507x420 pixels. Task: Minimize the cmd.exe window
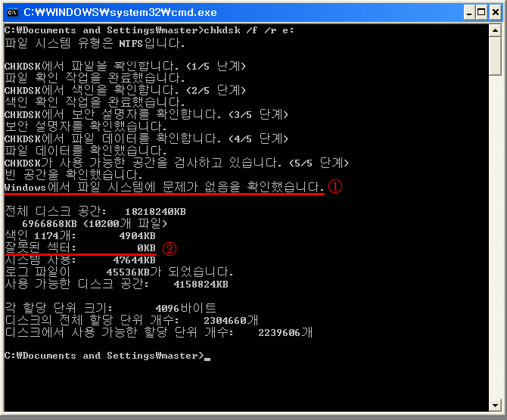pos(469,13)
